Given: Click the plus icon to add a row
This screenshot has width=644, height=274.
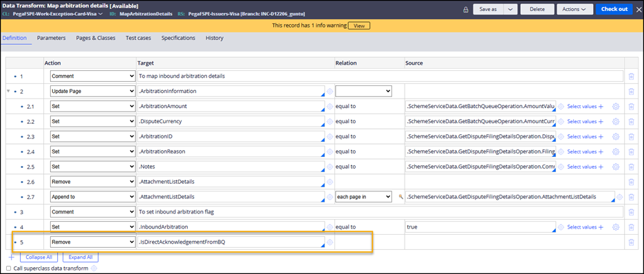Looking at the screenshot, I should click(12, 257).
